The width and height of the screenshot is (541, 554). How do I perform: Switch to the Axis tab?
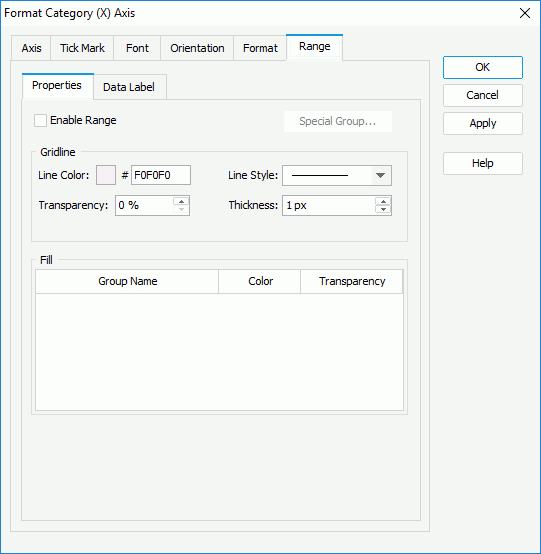point(31,48)
